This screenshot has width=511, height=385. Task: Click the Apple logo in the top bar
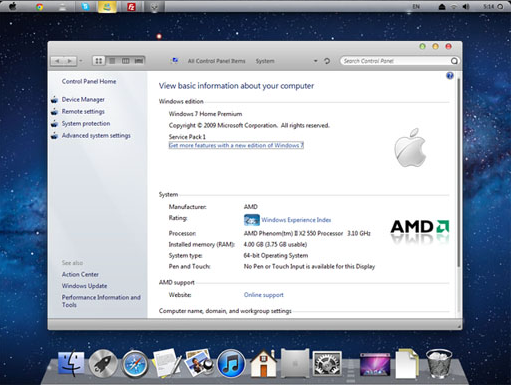[x=13, y=6]
